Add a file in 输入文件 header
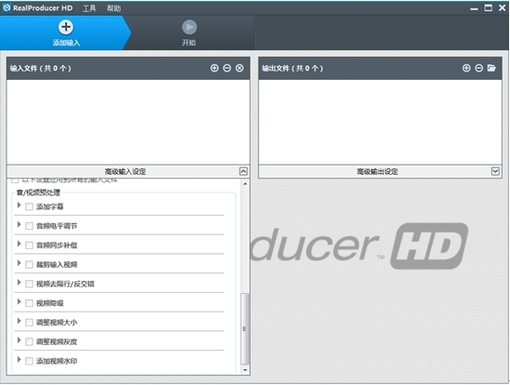This screenshot has width=510, height=385. point(214,68)
